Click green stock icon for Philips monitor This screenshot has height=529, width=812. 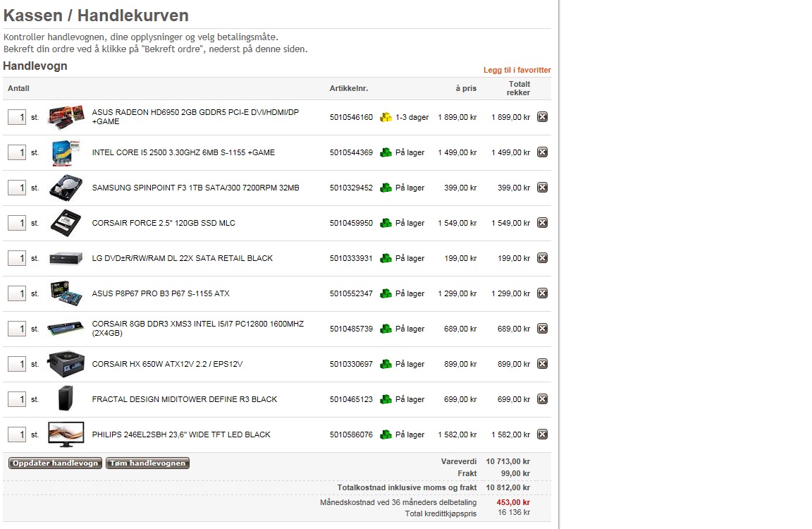[386, 434]
